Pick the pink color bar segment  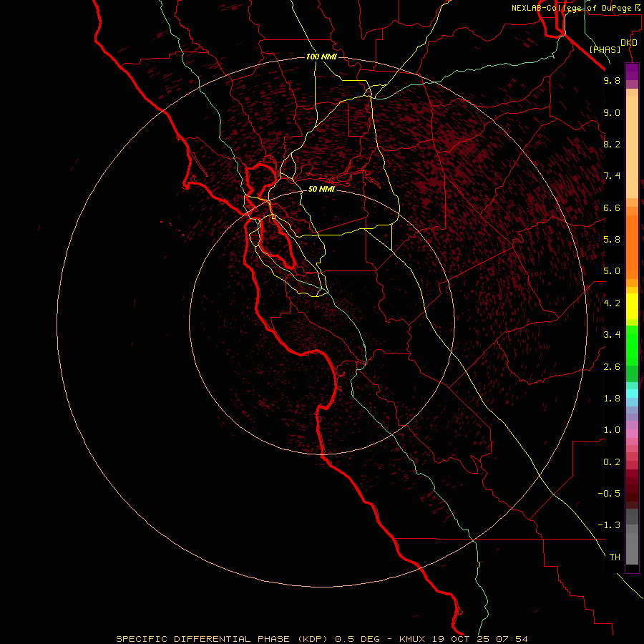pyautogui.click(x=632, y=434)
